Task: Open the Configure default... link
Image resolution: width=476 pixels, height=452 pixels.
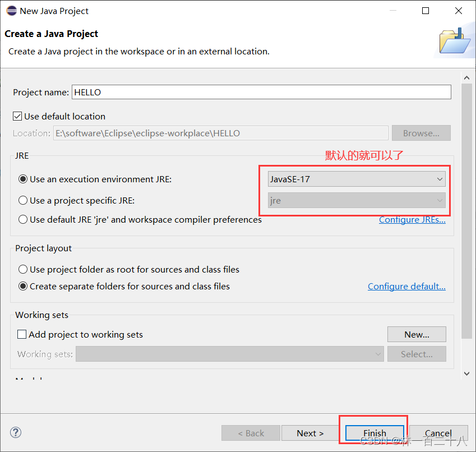Action: [x=406, y=286]
